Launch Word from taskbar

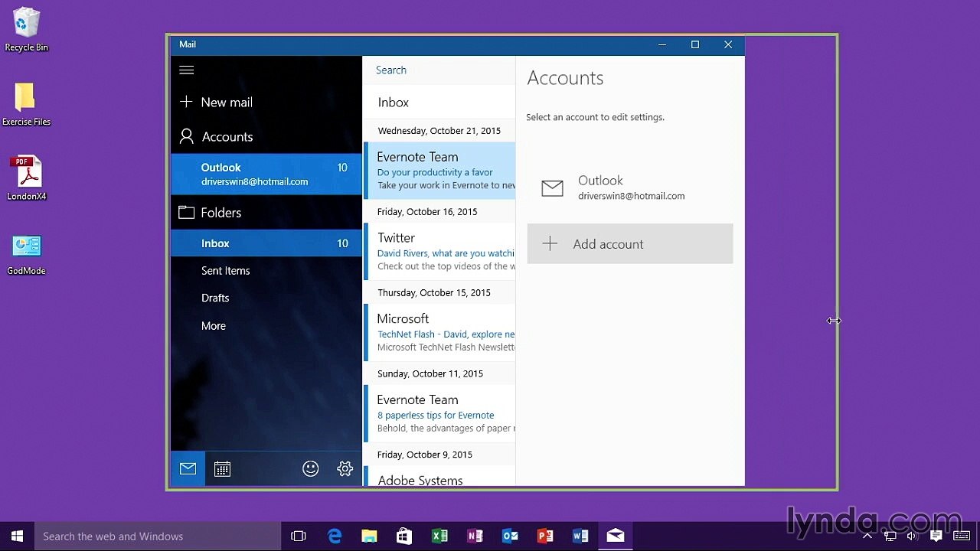tap(580, 536)
